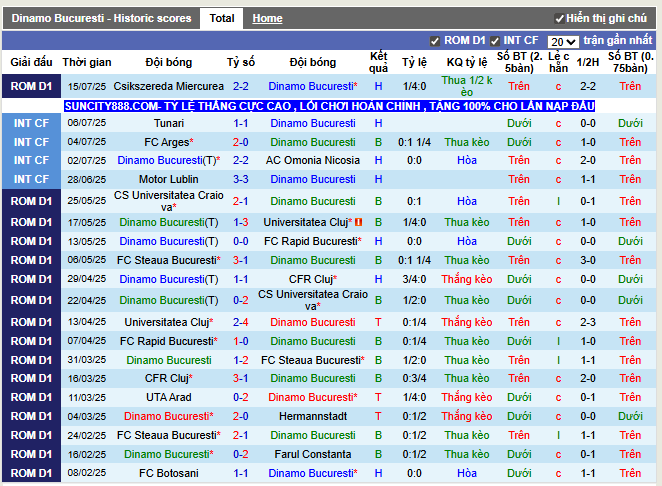The width and height of the screenshot is (662, 486).
Task: Open AC Omonia Nicosia team page
Action: [x=313, y=160]
